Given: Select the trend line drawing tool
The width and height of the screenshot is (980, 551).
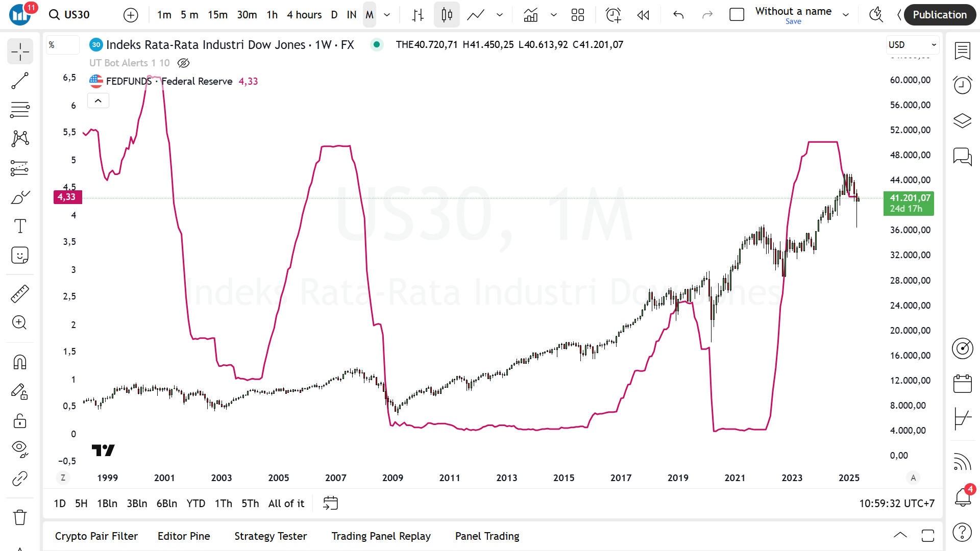Looking at the screenshot, I should tap(20, 81).
